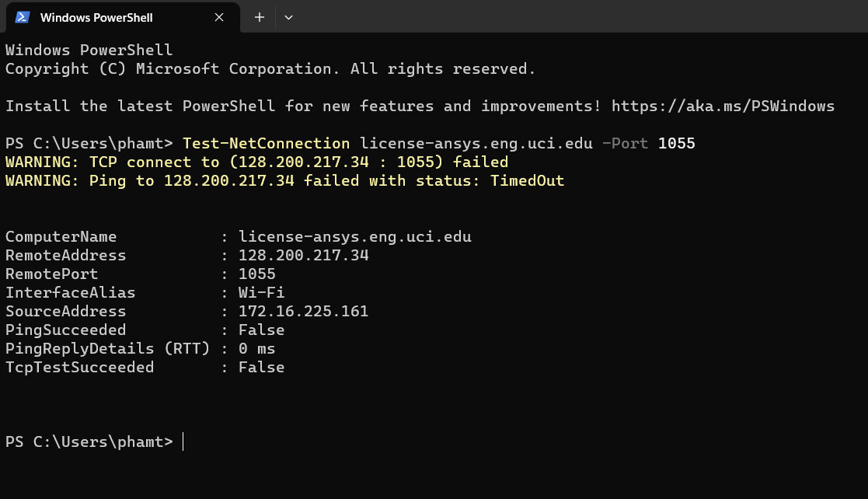
Task: Click the RemoteAddress value 128.200.217.34
Action: 303,255
